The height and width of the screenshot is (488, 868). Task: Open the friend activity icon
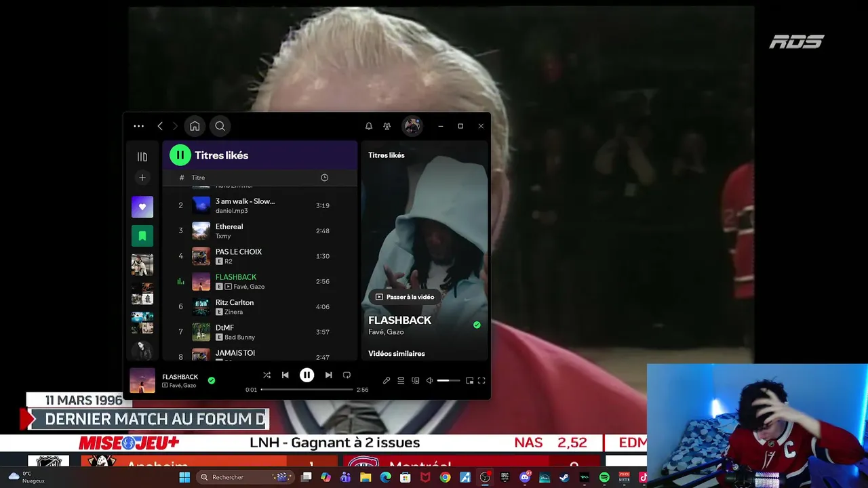pyautogui.click(x=387, y=126)
